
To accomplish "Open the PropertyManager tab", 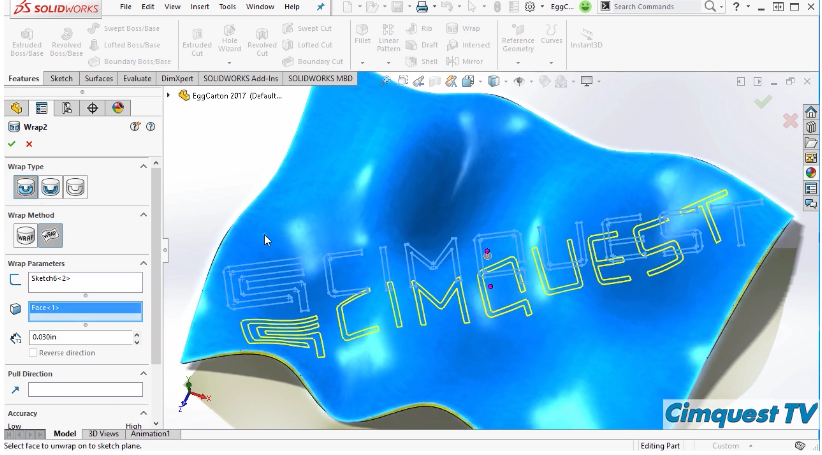I will tap(41, 108).
